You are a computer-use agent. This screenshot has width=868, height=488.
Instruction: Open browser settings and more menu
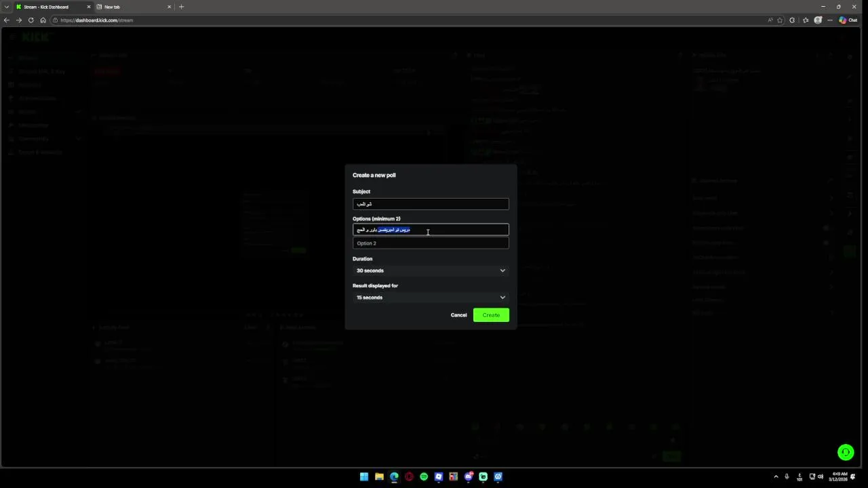point(829,20)
